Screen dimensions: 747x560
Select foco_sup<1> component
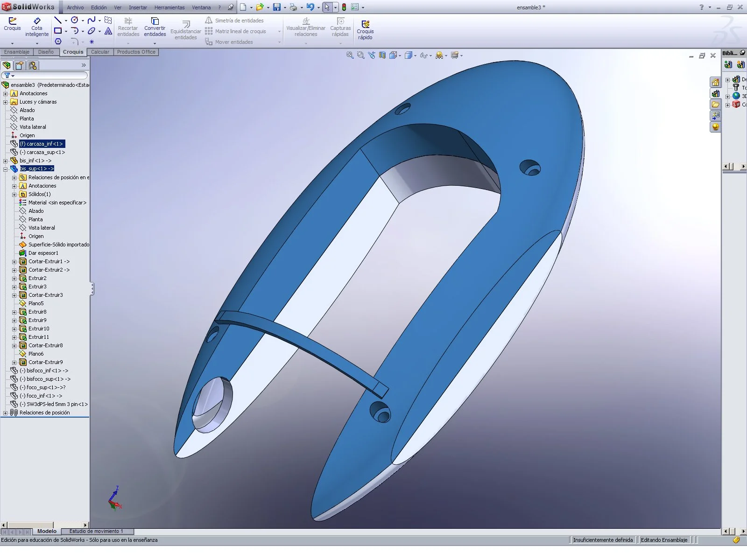(42, 387)
